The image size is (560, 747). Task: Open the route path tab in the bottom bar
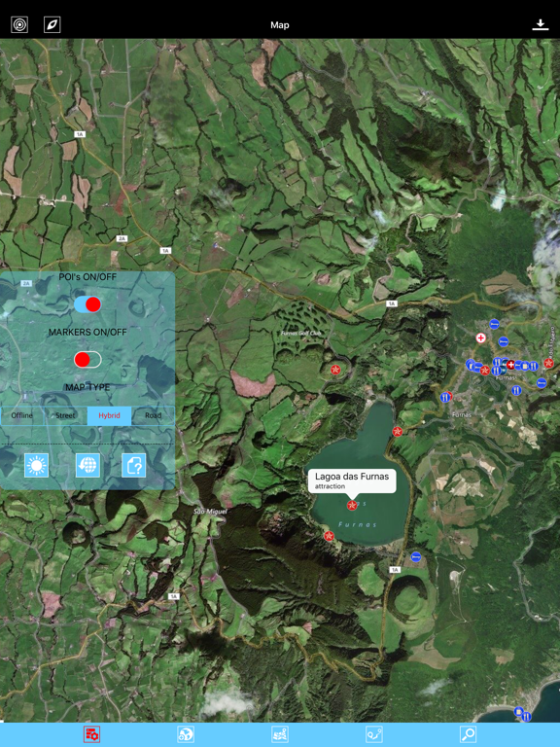(x=373, y=734)
